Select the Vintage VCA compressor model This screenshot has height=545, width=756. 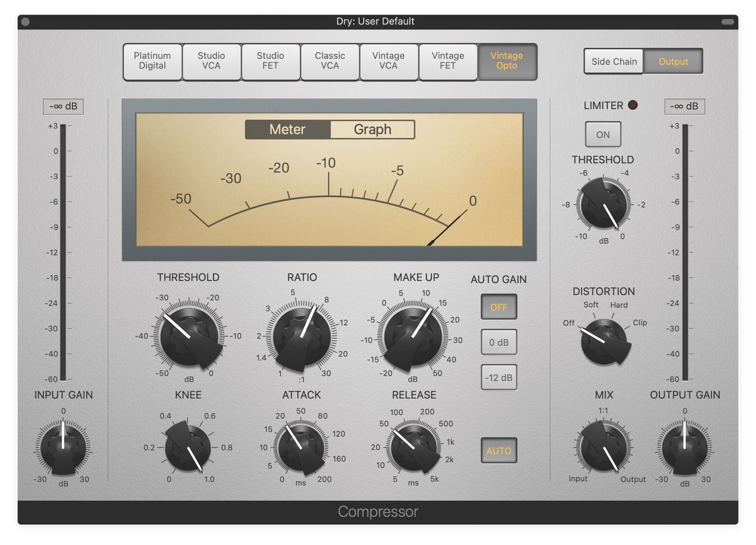click(x=389, y=61)
